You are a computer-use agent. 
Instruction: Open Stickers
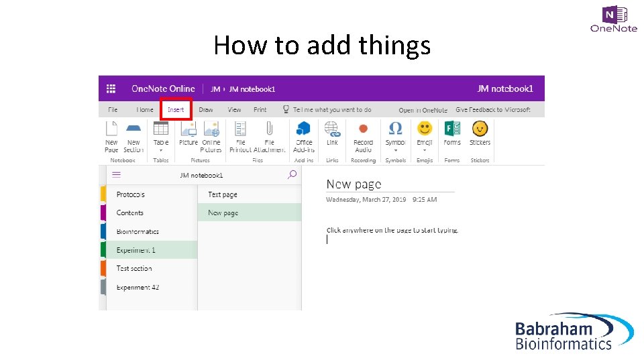tap(480, 134)
